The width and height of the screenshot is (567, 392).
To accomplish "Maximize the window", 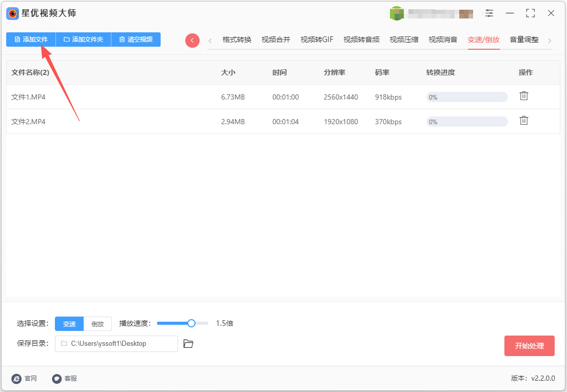I will tap(531, 13).
